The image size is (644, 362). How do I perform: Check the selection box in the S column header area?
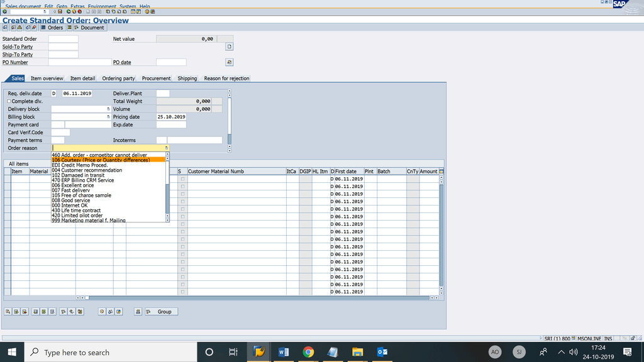pos(179,171)
